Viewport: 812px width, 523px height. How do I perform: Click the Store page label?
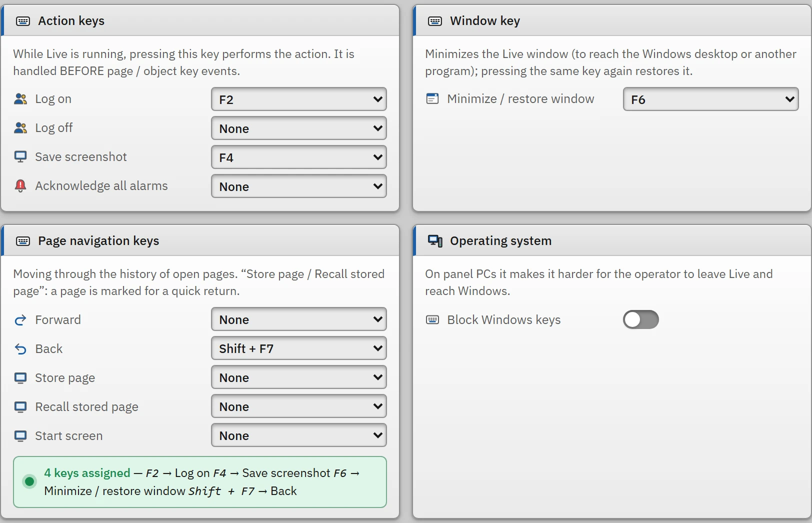point(65,378)
